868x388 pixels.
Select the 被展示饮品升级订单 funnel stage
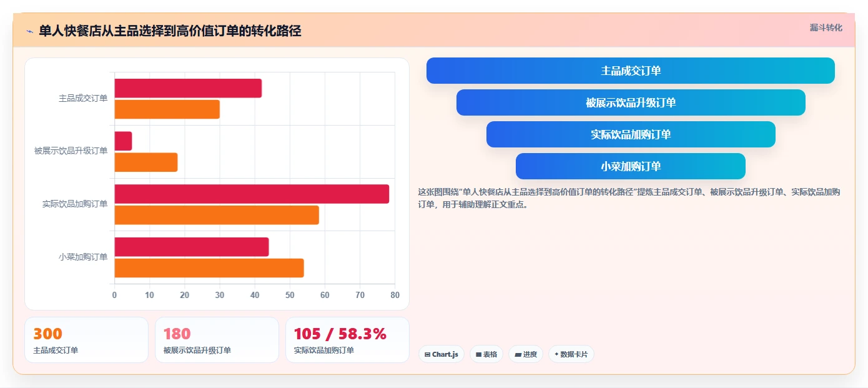[631, 102]
